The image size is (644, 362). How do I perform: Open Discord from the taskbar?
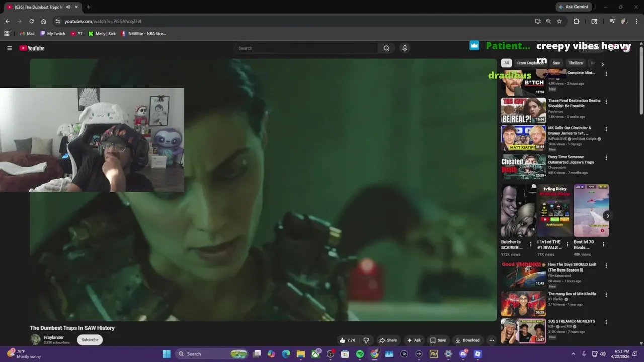pos(463,354)
